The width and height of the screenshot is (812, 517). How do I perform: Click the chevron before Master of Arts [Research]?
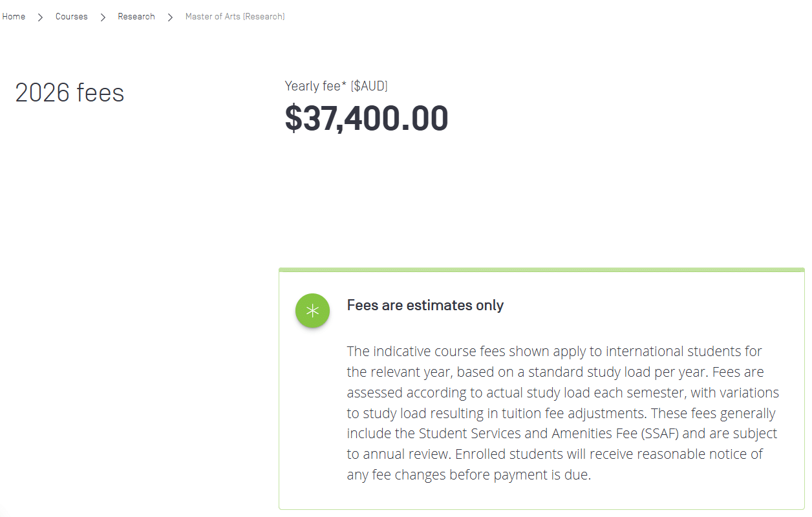pyautogui.click(x=169, y=17)
